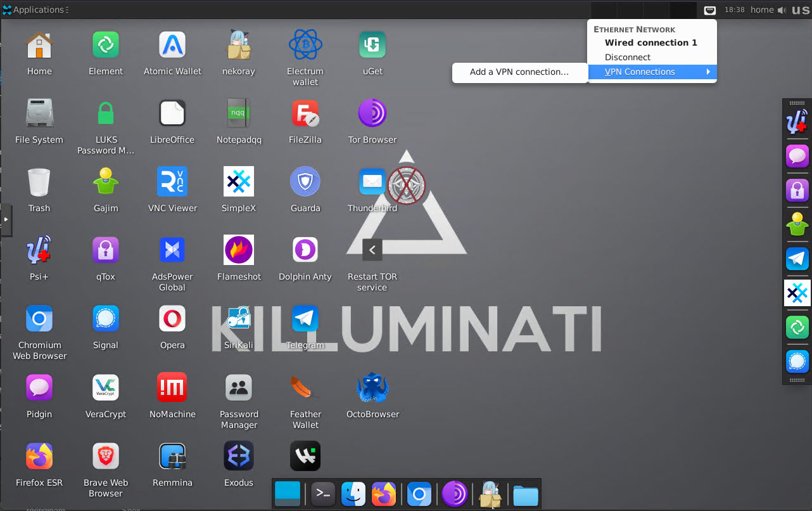Open the Home folder icon
Image resolution: width=812 pixels, height=511 pixels.
(x=39, y=45)
